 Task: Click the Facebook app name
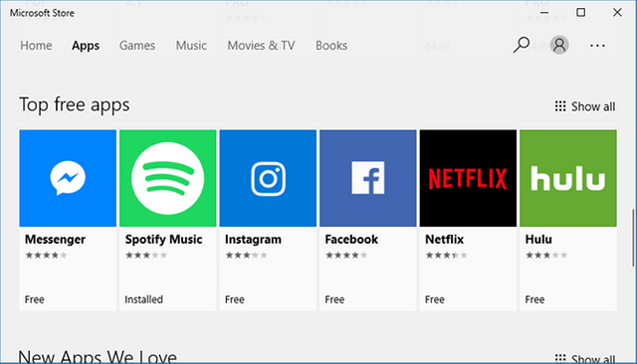tap(351, 240)
